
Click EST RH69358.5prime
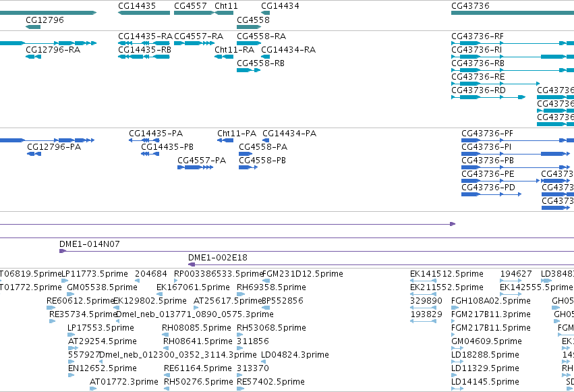pos(241,295)
